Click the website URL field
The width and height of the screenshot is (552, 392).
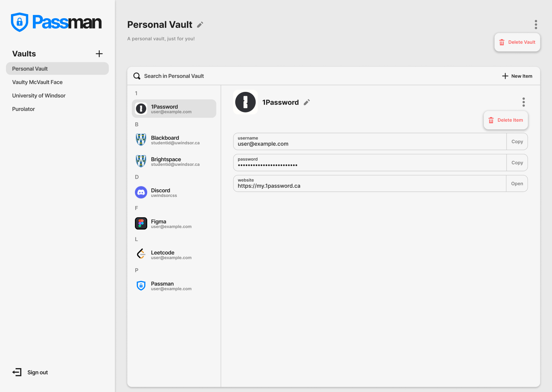[370, 184]
